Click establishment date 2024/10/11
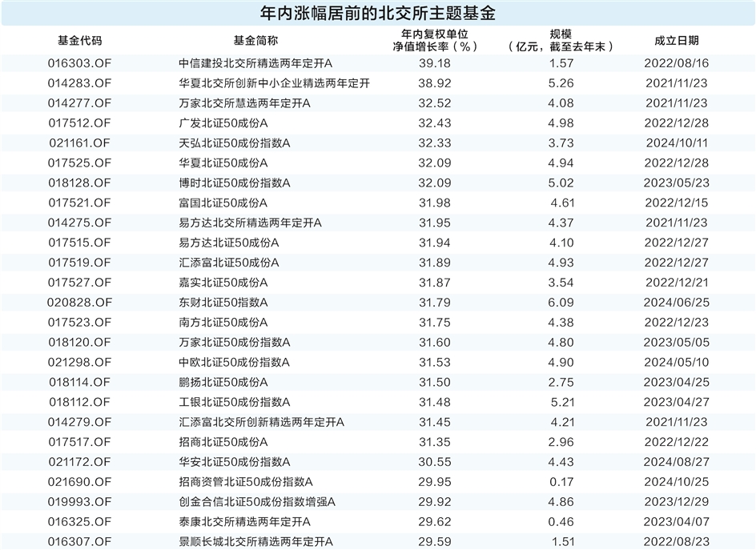 tap(677, 143)
